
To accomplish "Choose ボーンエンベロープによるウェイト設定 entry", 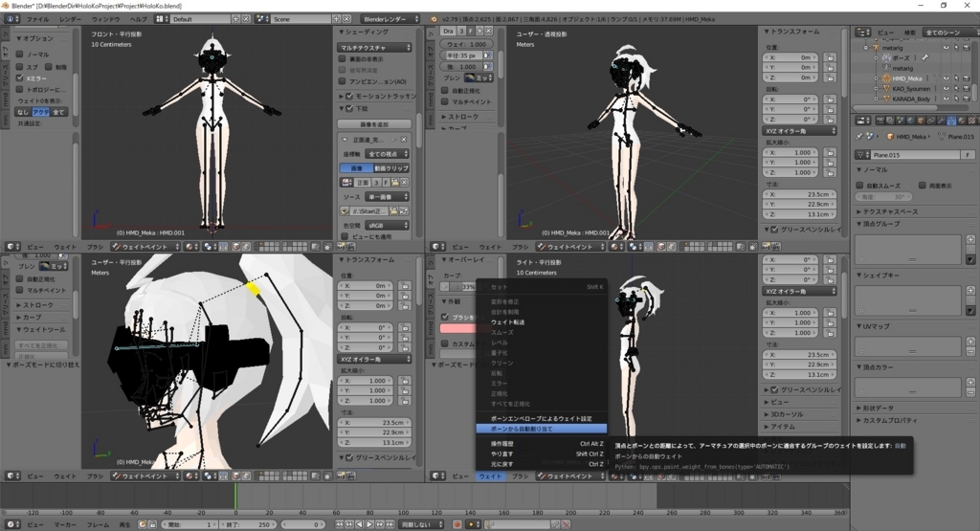I will click(542, 418).
